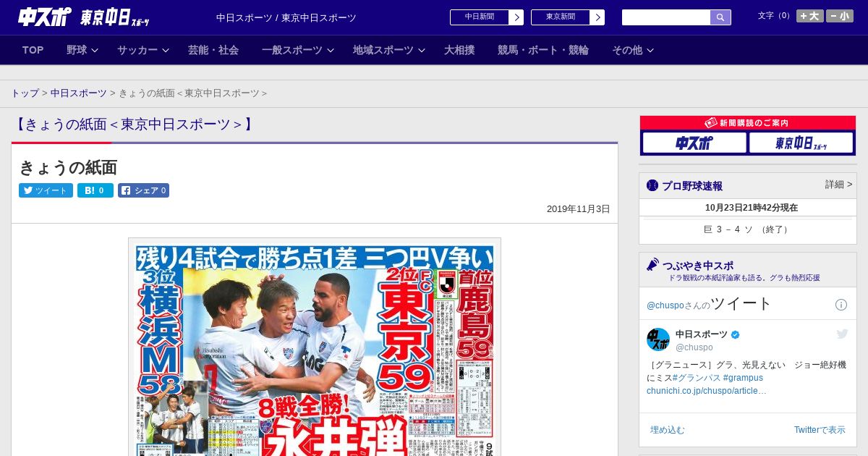Click the 中日スポーツ Twitter avatar
This screenshot has height=456, width=868.
[658, 339]
